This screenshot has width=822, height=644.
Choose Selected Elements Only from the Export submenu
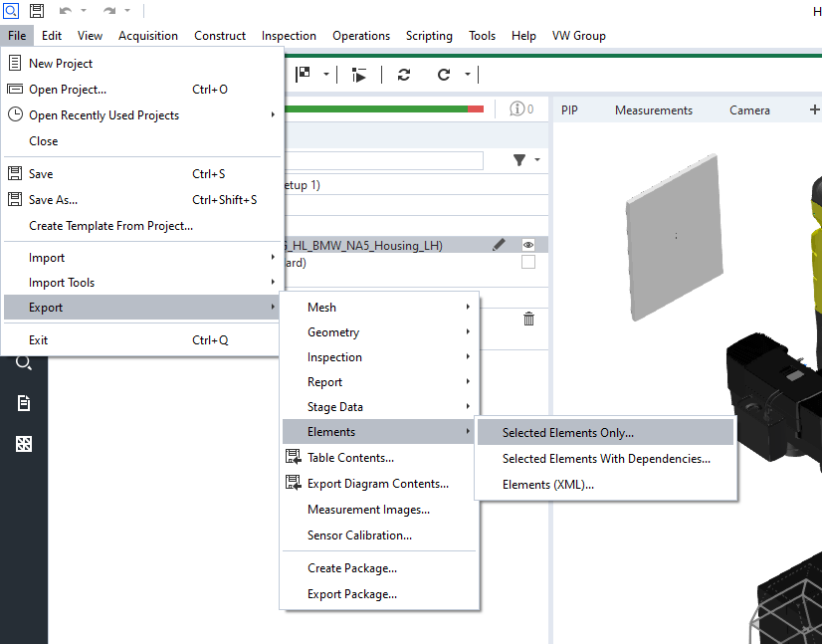[567, 431]
